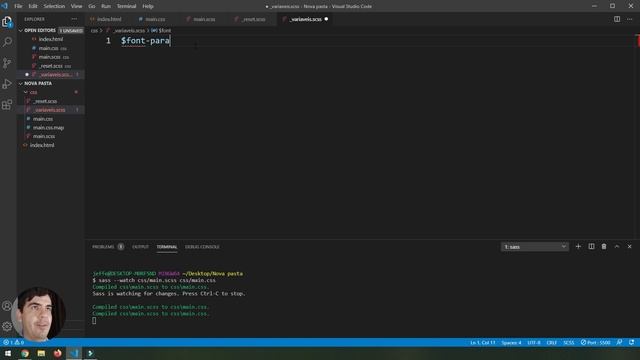Click the feedback icon in status bar
Screen dimensions: 640x360
tap(620, 342)
